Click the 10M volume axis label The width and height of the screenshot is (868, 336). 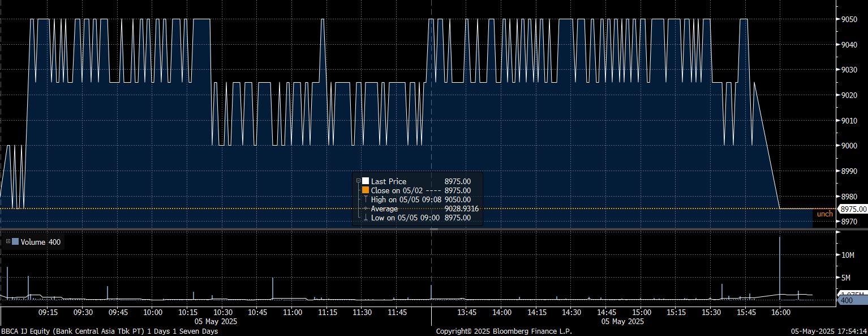848,255
